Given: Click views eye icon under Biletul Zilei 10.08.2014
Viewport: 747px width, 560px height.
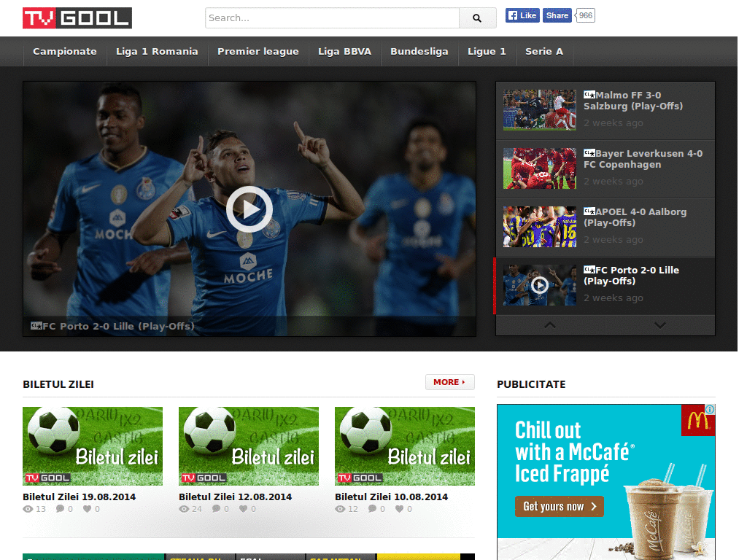Looking at the screenshot, I should (340, 509).
